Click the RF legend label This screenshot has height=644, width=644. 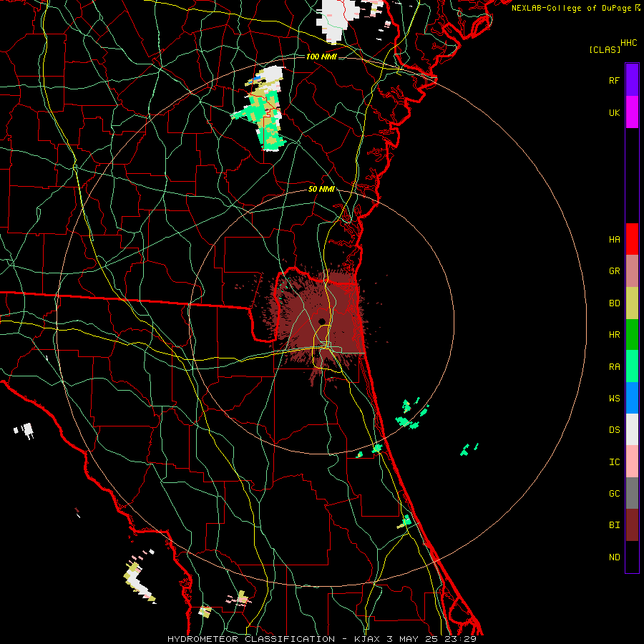click(614, 80)
